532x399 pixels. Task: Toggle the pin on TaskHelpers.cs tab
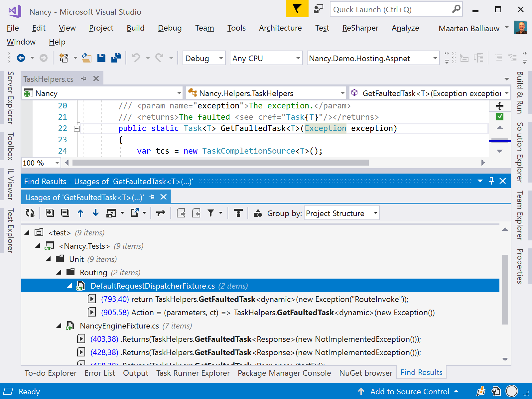tap(84, 78)
